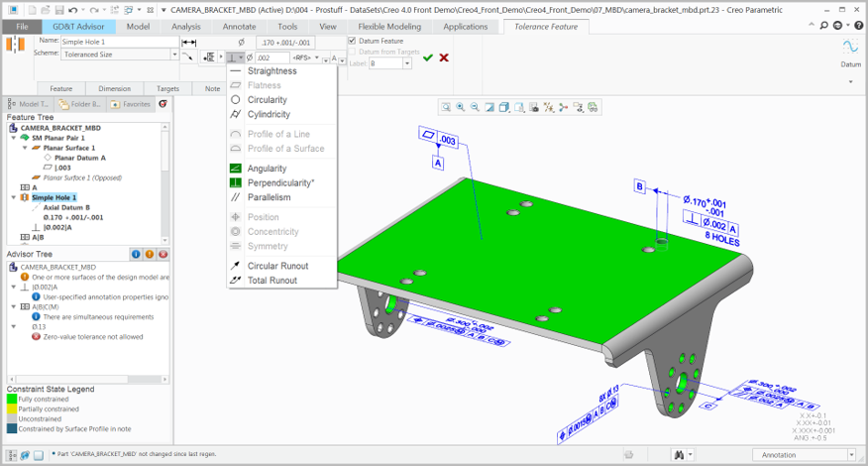
Task: Switch to the Model ribbon tab
Action: [138, 27]
